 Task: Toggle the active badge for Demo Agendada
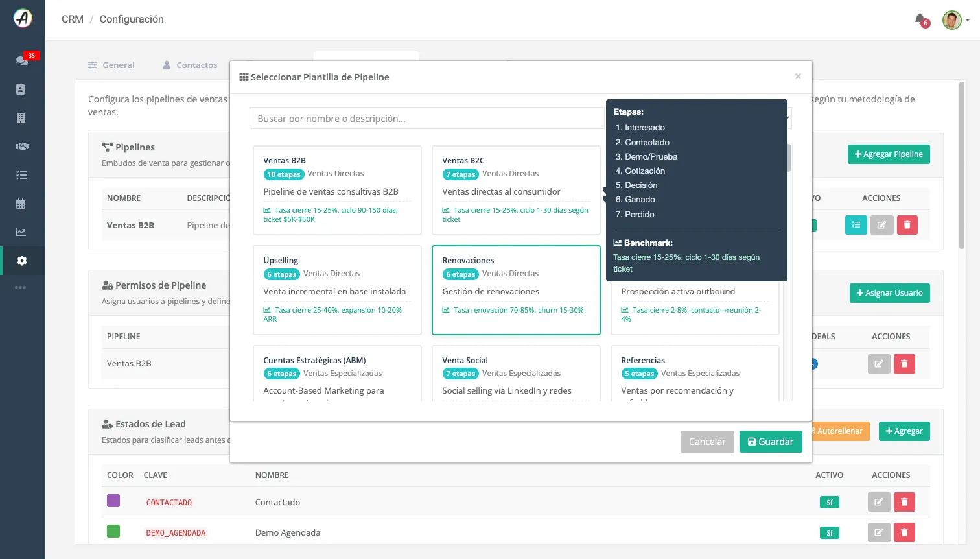click(x=830, y=533)
